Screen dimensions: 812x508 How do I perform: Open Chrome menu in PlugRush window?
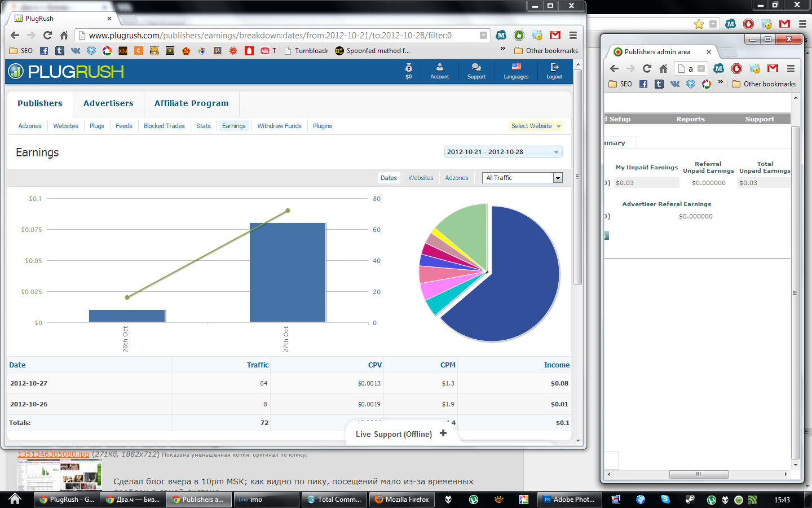pos(573,35)
